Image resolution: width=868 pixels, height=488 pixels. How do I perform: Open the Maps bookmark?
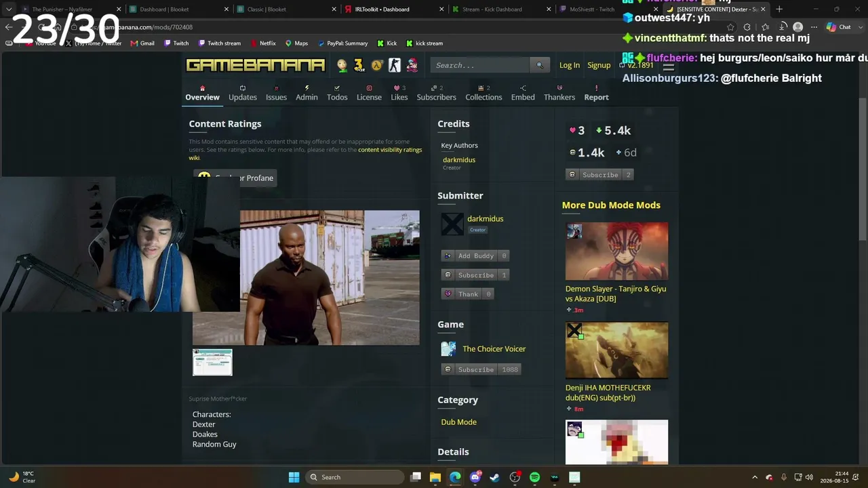click(x=296, y=43)
